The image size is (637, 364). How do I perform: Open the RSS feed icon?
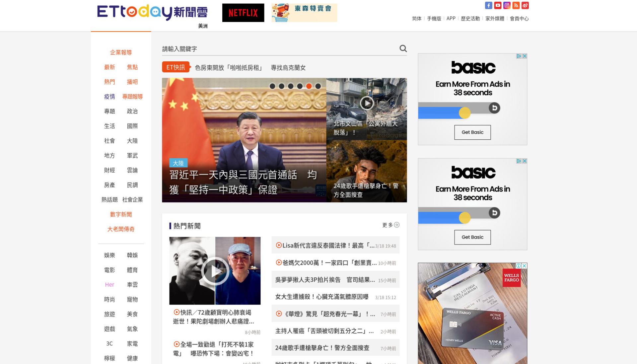coord(516,5)
